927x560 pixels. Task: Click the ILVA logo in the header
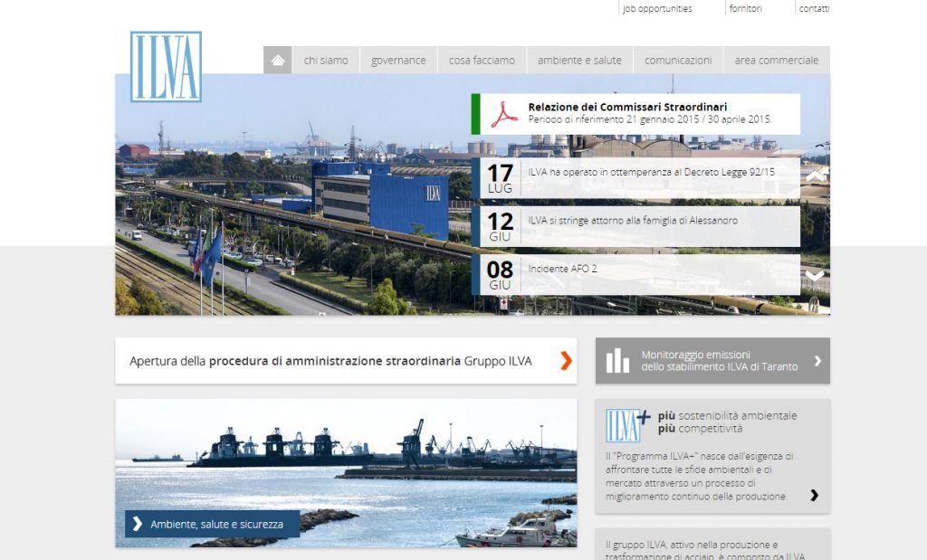tap(167, 67)
